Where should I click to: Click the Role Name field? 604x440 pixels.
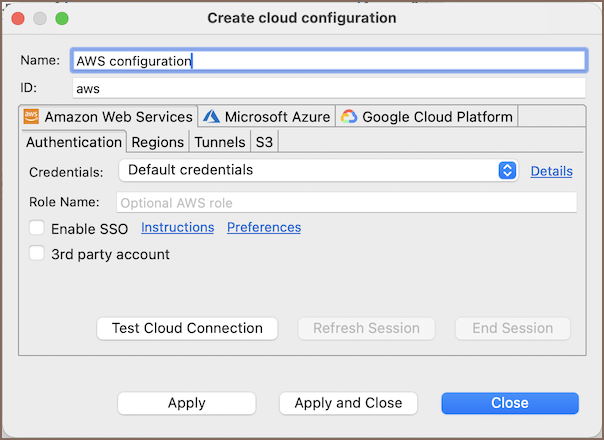tap(347, 203)
